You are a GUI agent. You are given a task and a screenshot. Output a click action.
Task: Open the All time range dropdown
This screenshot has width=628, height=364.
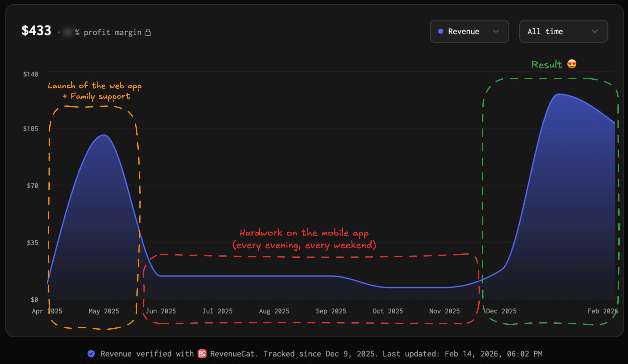563,31
